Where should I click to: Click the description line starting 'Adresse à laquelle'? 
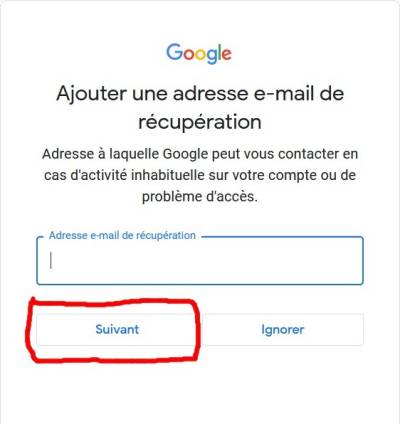coord(200,154)
